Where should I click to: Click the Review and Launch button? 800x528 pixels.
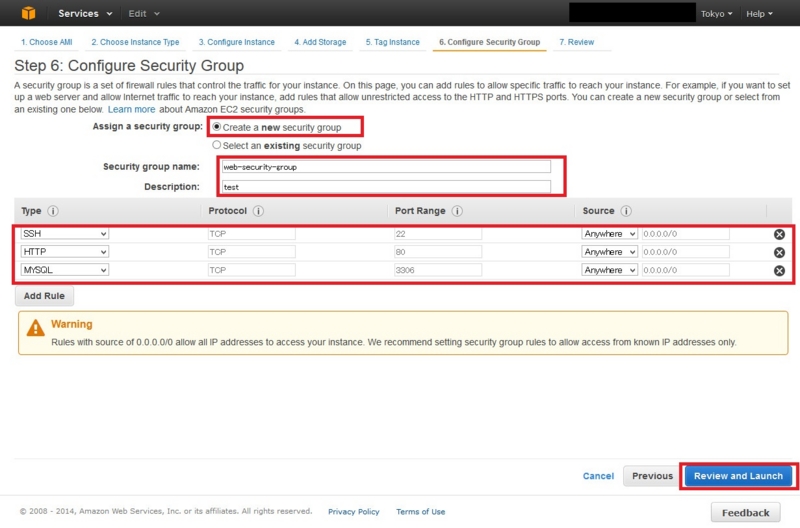click(738, 476)
